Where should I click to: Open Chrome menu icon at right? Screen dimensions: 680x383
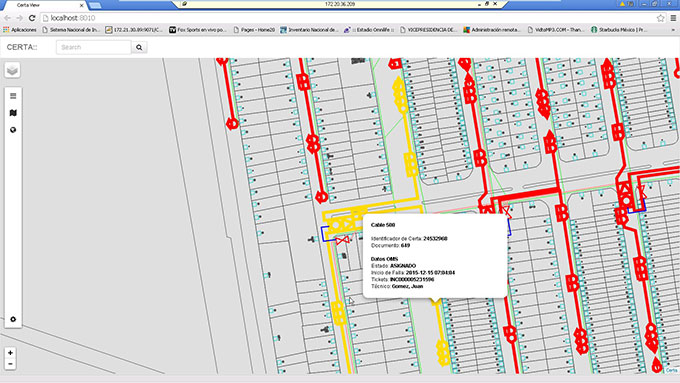coord(673,18)
